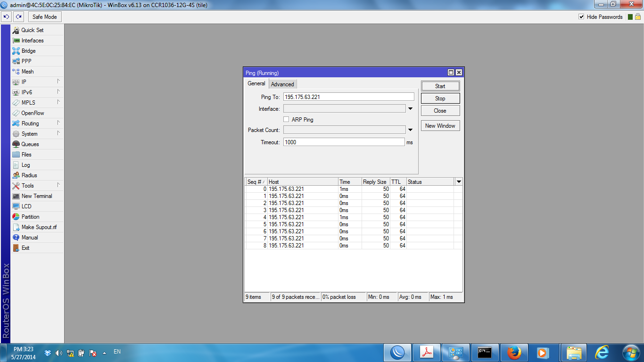Click the Timeout value field
Screen dimensions: 644x362
point(344,142)
